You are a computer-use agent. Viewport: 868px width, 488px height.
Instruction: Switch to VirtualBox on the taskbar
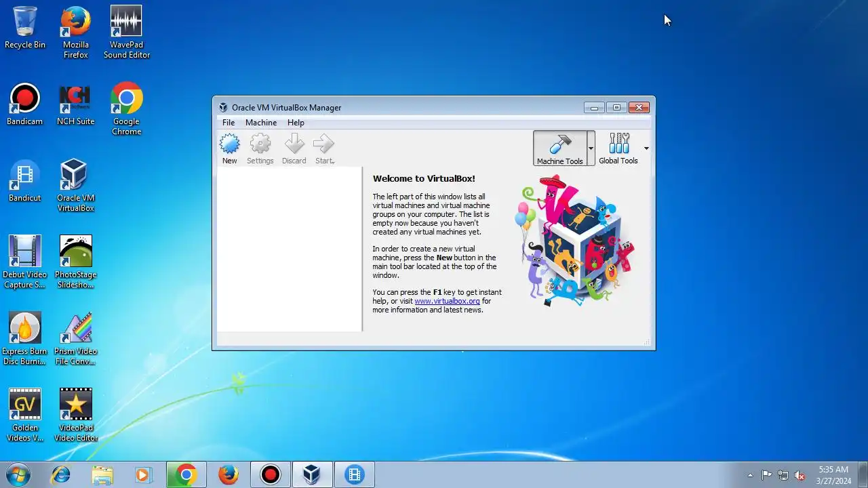point(312,475)
